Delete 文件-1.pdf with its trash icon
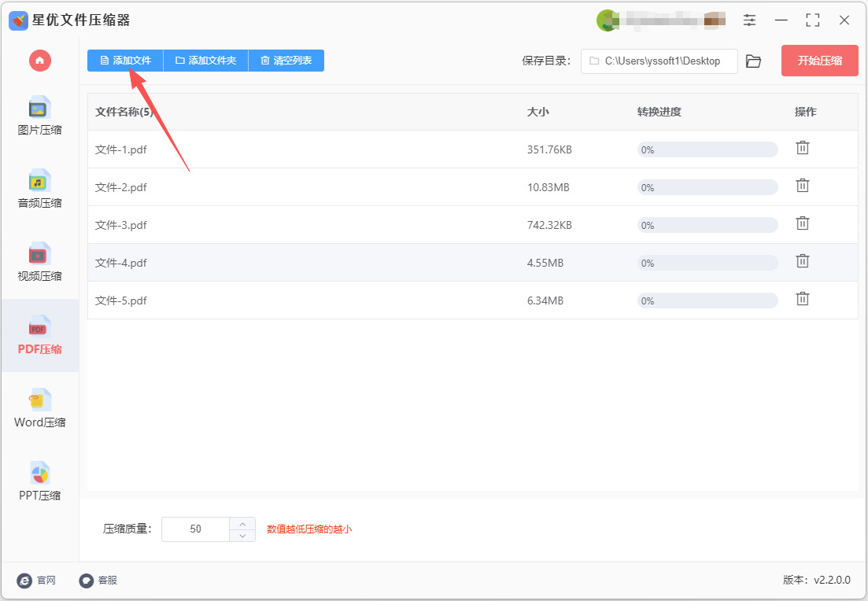868x601 pixels. coord(803,148)
